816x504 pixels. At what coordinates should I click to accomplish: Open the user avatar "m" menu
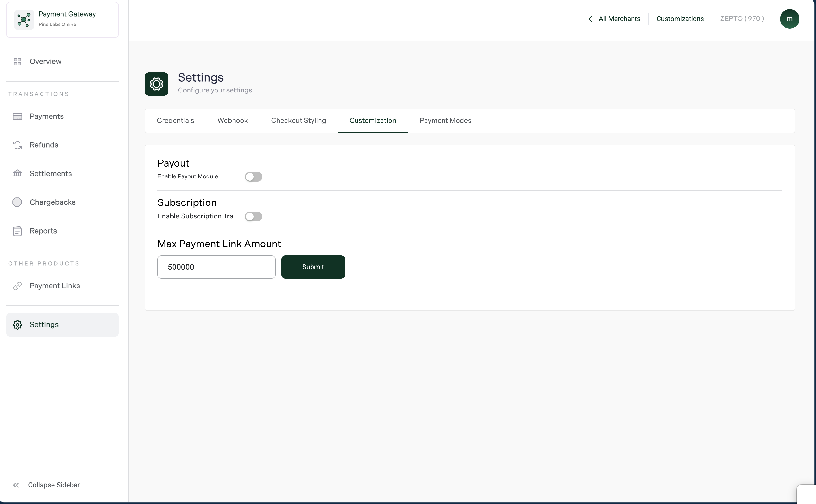point(789,19)
